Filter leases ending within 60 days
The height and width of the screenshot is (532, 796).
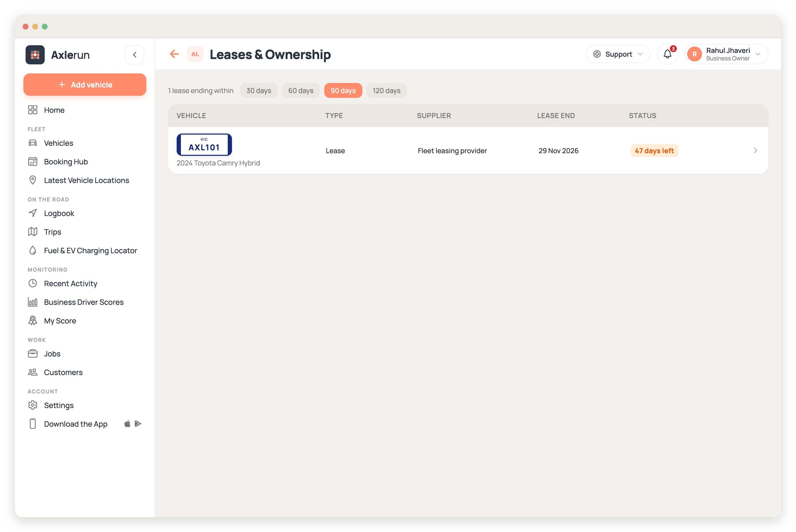pyautogui.click(x=301, y=91)
